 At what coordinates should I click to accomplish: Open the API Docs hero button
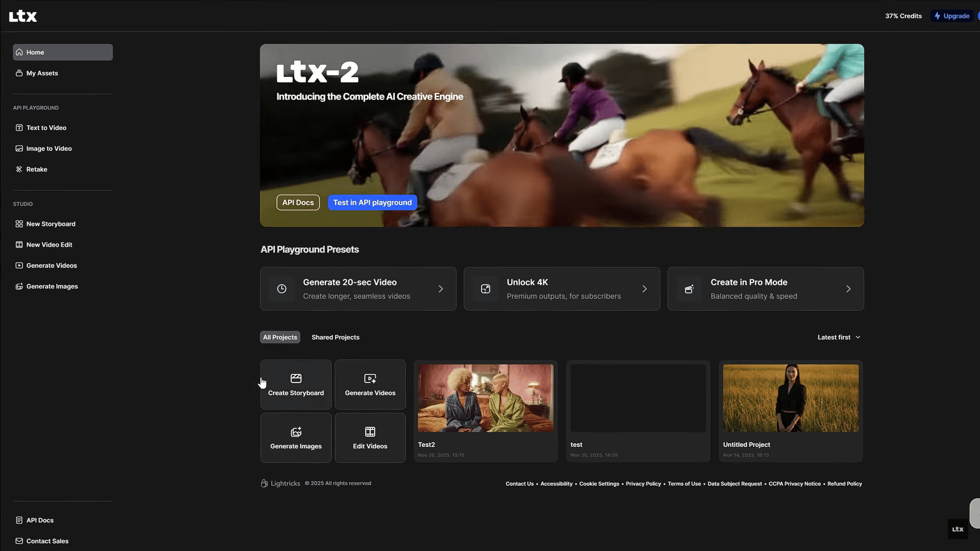pyautogui.click(x=298, y=203)
